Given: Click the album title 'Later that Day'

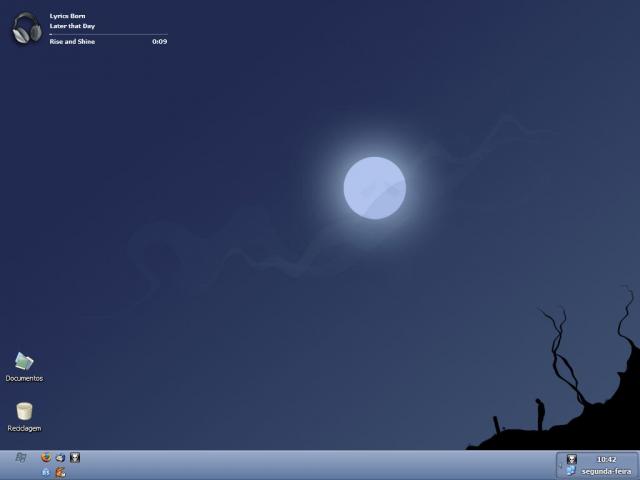Looking at the screenshot, I should [72, 26].
